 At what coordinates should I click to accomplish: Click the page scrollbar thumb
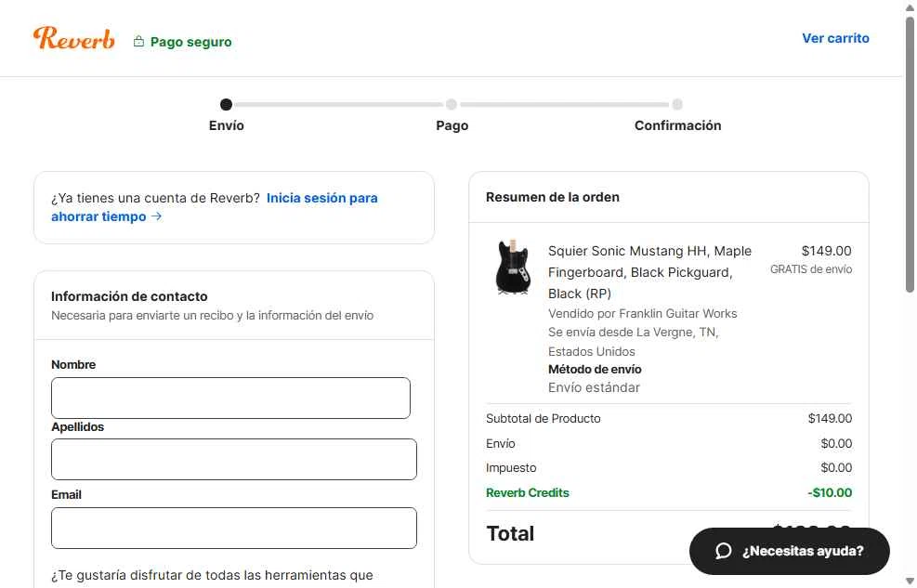pyautogui.click(x=910, y=158)
